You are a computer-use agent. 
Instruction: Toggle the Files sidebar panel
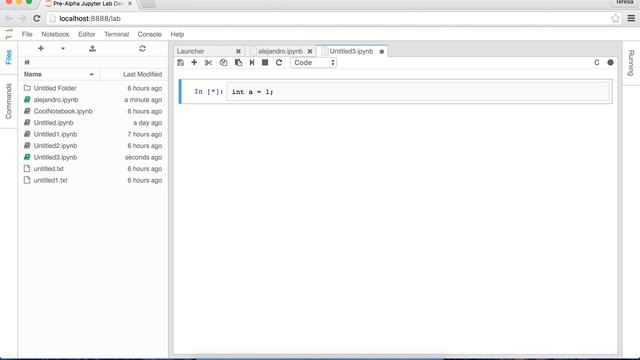(x=9, y=58)
